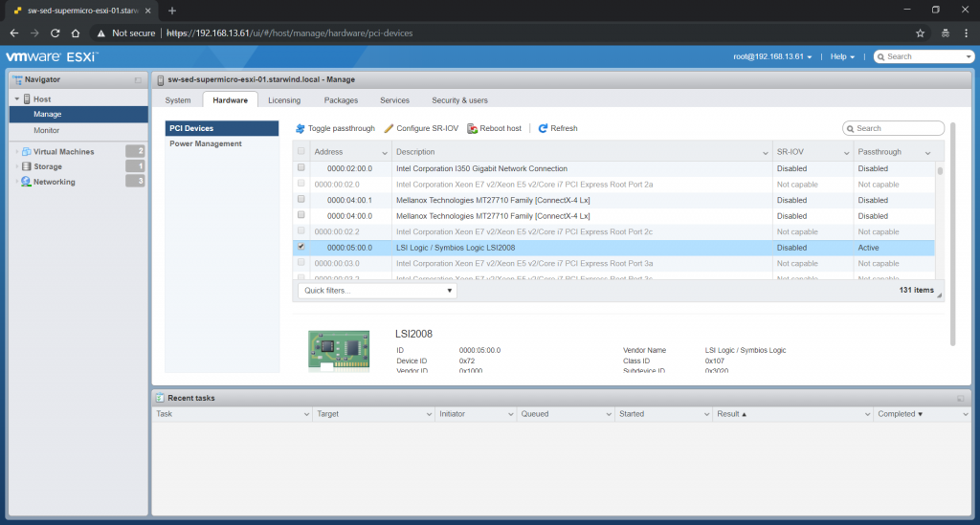
Task: Open the SR-IOV column dropdown arrow
Action: (846, 153)
